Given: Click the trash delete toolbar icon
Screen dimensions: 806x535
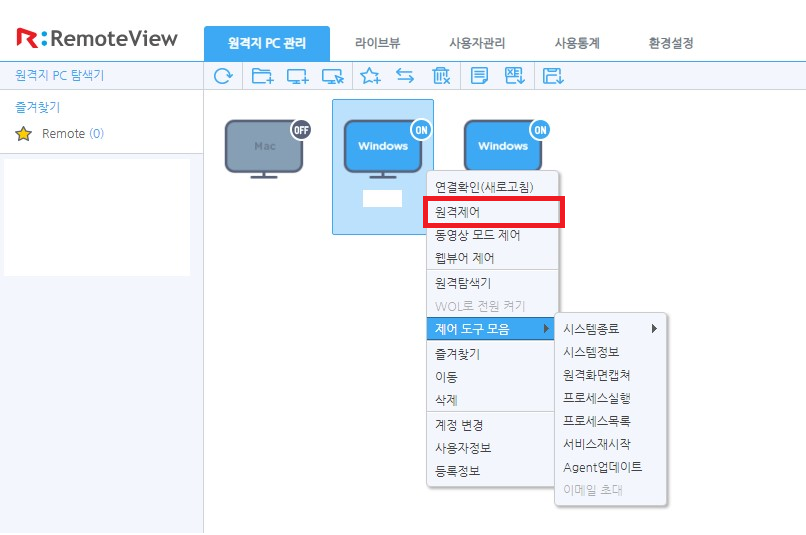Looking at the screenshot, I should [440, 75].
